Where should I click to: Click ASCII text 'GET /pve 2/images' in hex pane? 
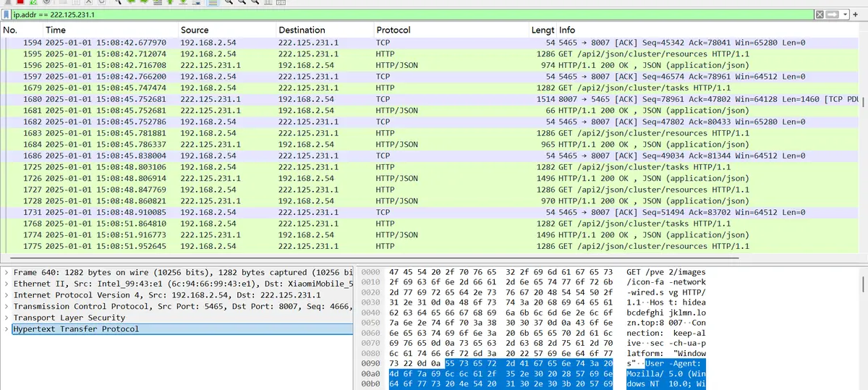tap(665, 272)
